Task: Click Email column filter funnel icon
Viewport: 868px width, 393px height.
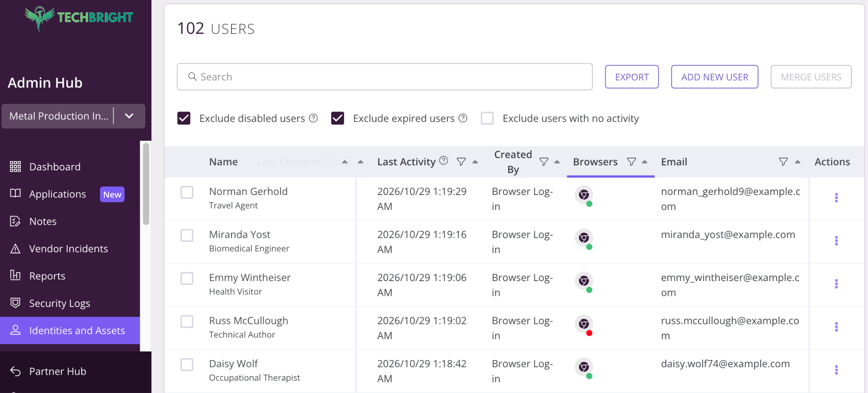Action: click(x=783, y=162)
